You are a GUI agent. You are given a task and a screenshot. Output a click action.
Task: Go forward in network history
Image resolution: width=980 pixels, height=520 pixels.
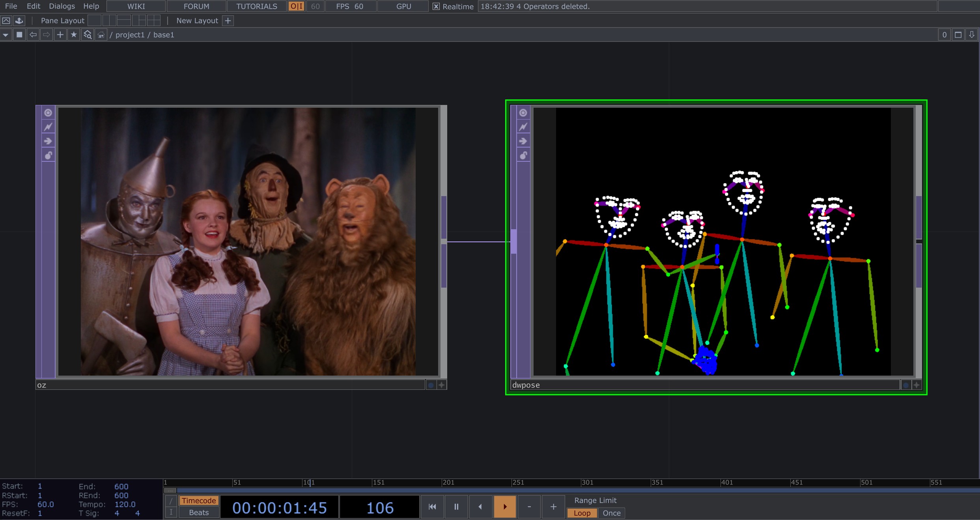47,35
